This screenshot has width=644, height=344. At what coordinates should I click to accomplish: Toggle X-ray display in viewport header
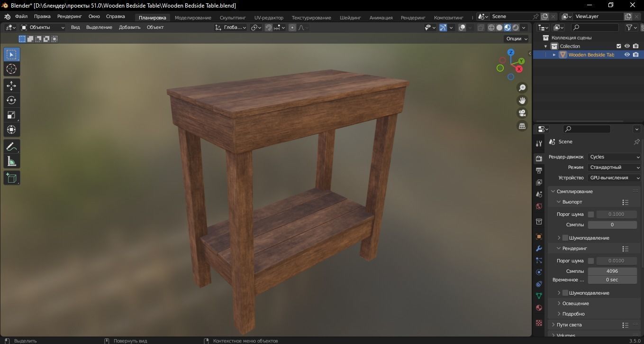click(481, 28)
